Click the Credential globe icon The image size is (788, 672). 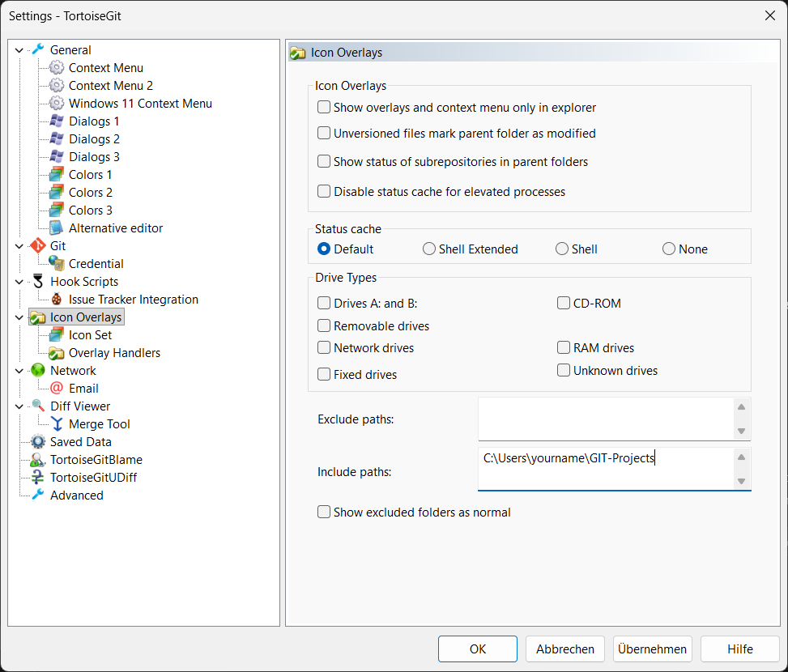(x=57, y=264)
